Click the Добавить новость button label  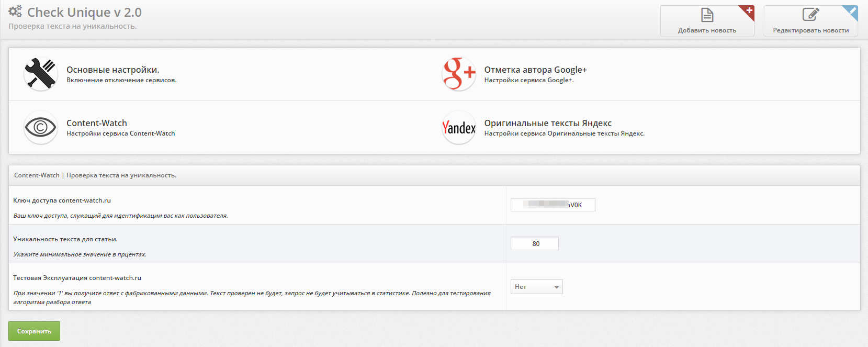[x=707, y=30]
